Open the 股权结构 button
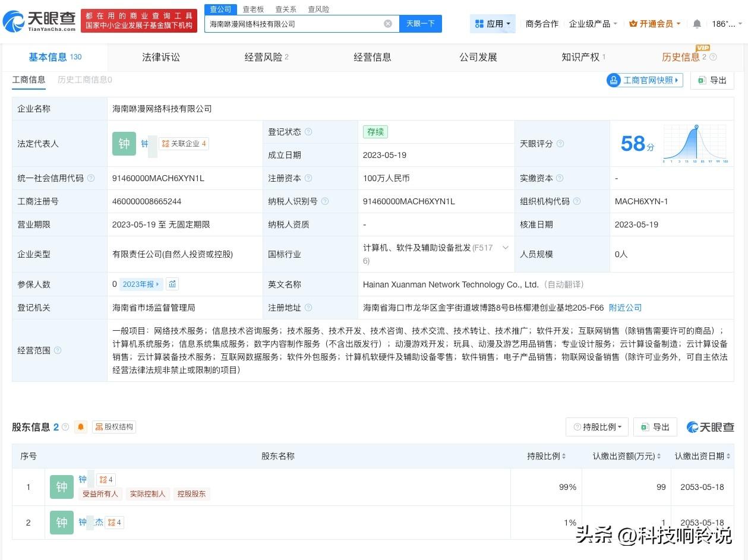This screenshot has height=560, width=748. (114, 427)
